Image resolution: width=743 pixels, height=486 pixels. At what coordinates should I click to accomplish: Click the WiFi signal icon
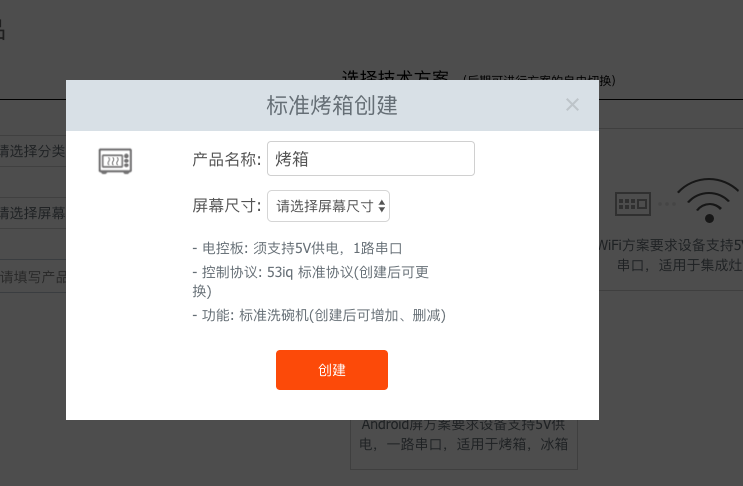click(709, 200)
